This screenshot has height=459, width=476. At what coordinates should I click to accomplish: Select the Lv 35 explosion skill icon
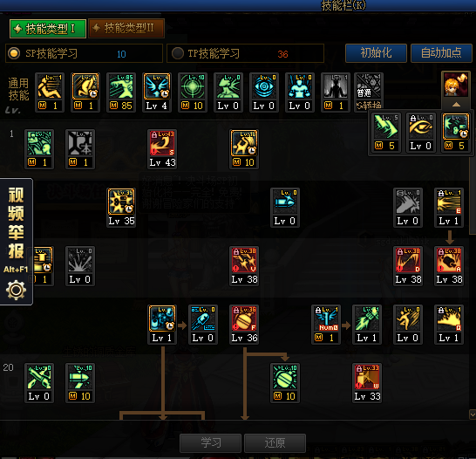[121, 202]
